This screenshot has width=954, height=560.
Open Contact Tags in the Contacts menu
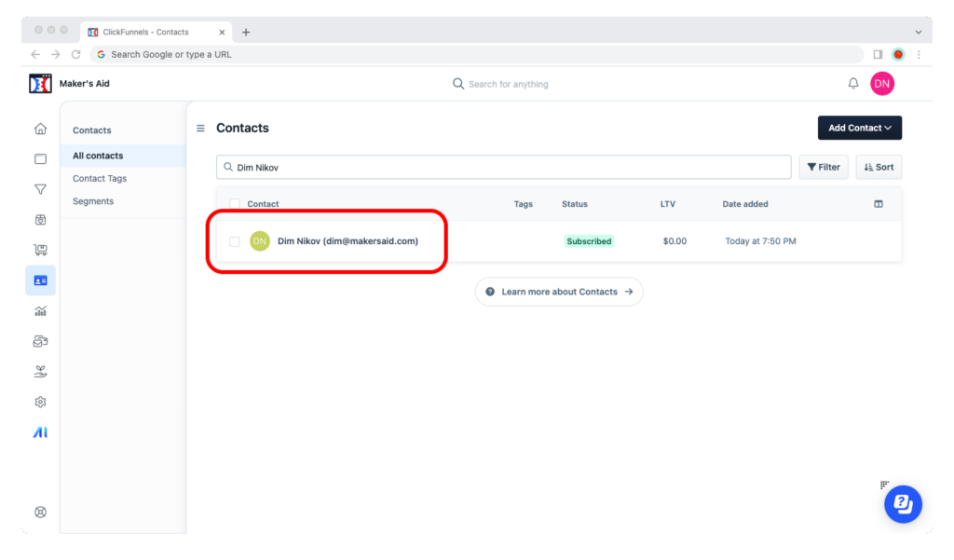click(x=100, y=178)
